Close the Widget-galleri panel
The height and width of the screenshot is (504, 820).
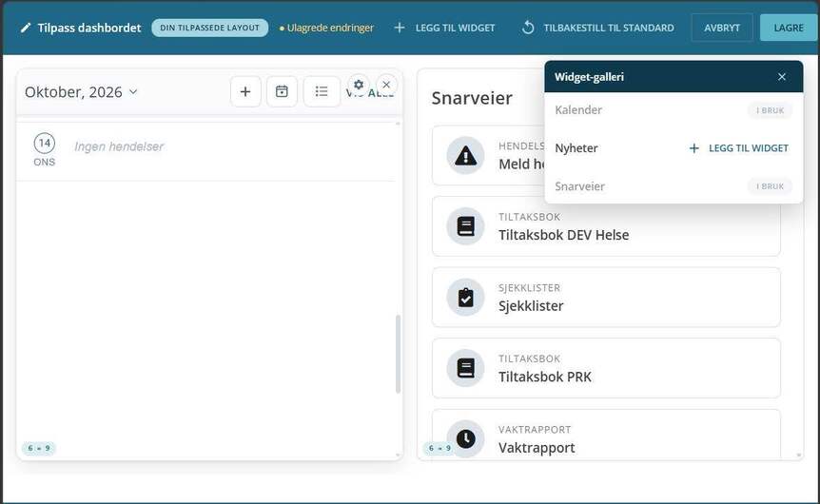782,77
